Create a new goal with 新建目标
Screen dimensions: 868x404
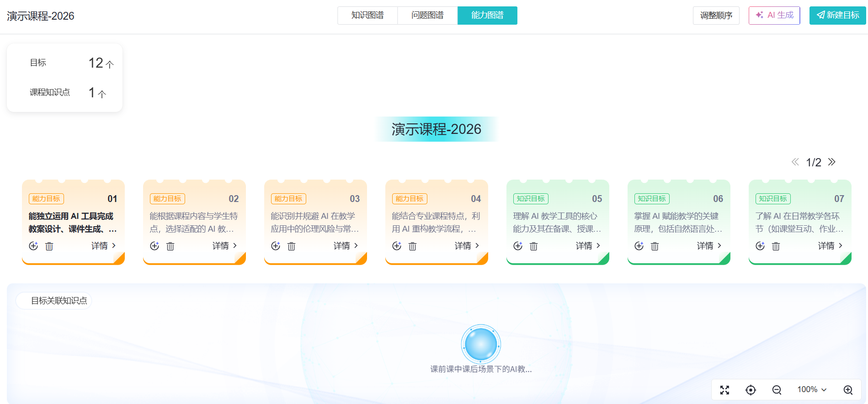click(x=837, y=15)
